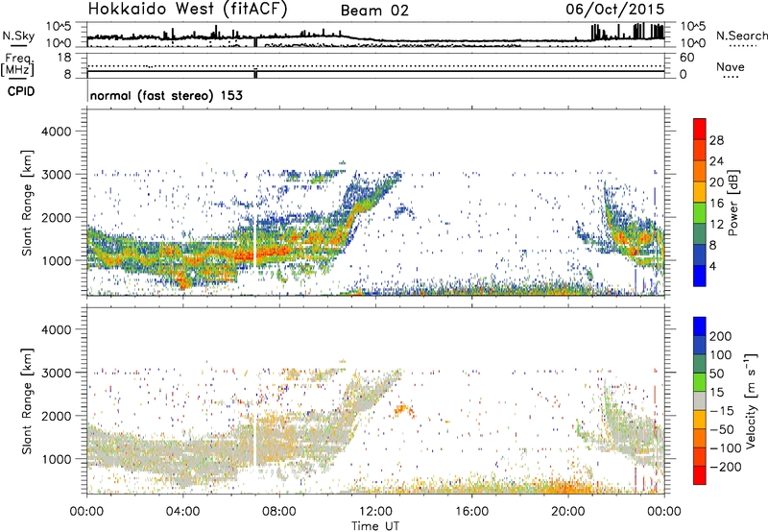Viewport: 768px width, 532px height.
Task: Click the '4' tick on Power colorbar
Action: (x=713, y=267)
